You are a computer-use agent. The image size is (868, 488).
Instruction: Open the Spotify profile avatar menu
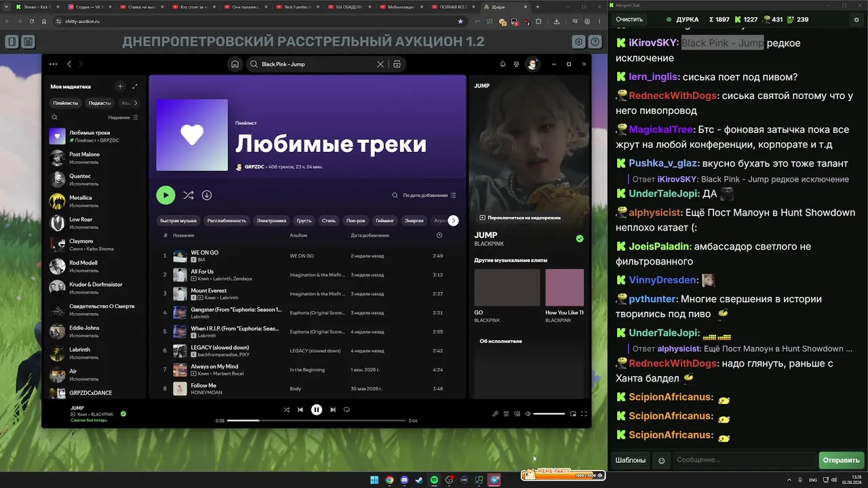[x=532, y=64]
